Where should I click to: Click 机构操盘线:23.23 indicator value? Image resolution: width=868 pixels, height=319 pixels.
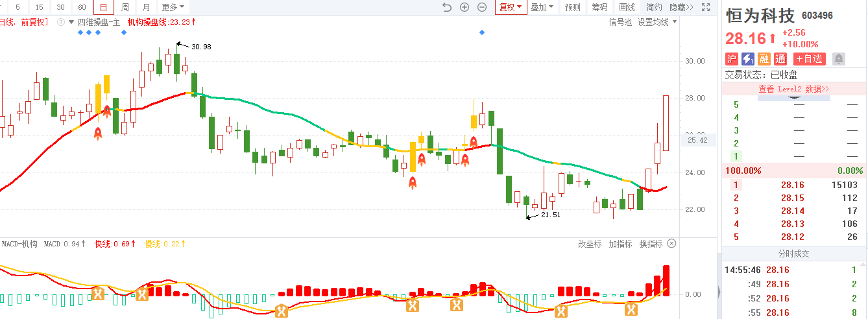(x=162, y=22)
